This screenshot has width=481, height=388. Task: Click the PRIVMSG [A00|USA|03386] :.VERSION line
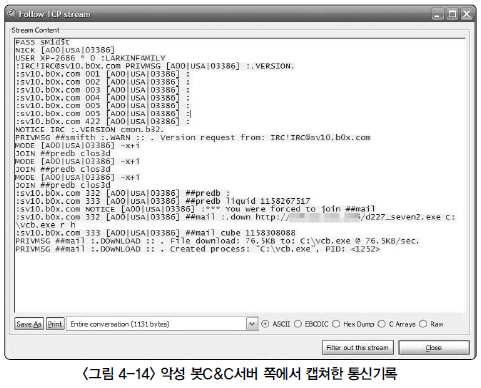(155, 66)
